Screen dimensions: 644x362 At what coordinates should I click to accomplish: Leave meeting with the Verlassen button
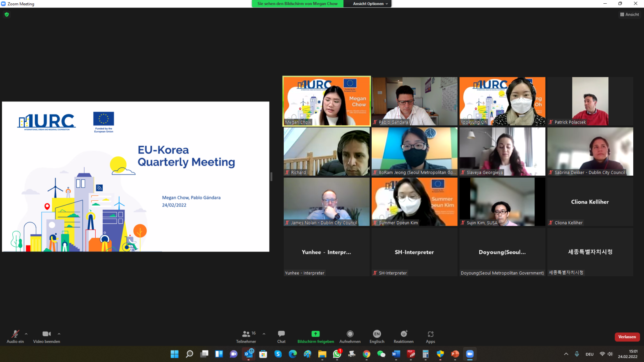(627, 337)
